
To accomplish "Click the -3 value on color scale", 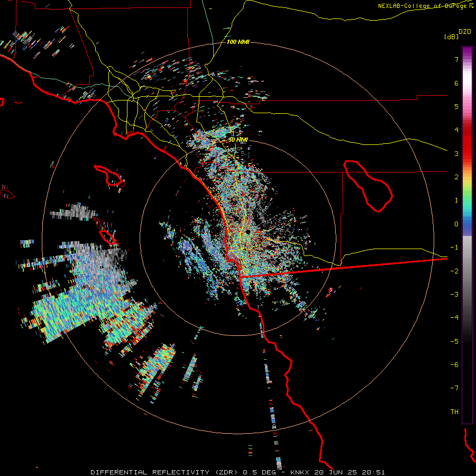I will (454, 295).
